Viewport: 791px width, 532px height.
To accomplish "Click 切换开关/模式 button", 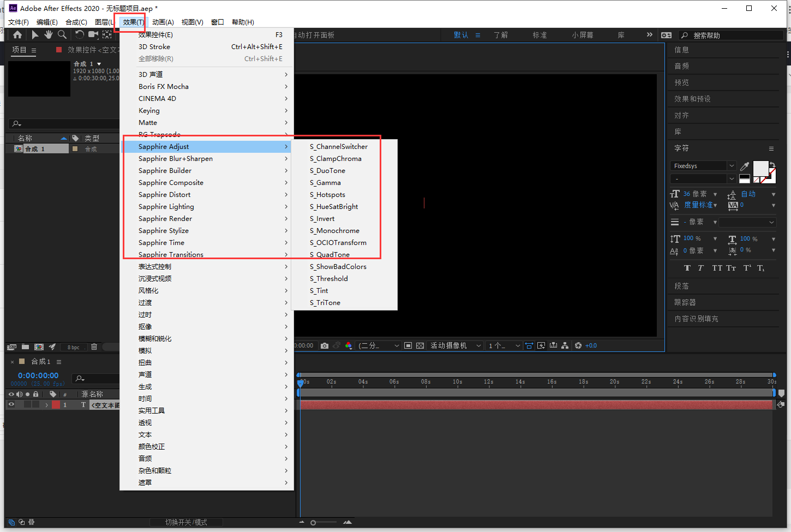I will point(186,522).
